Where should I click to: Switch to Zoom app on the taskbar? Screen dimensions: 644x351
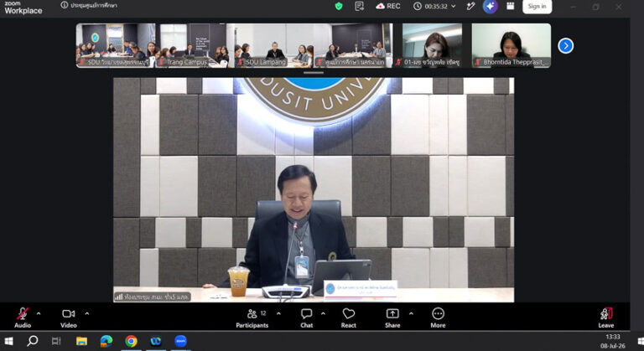(181, 341)
